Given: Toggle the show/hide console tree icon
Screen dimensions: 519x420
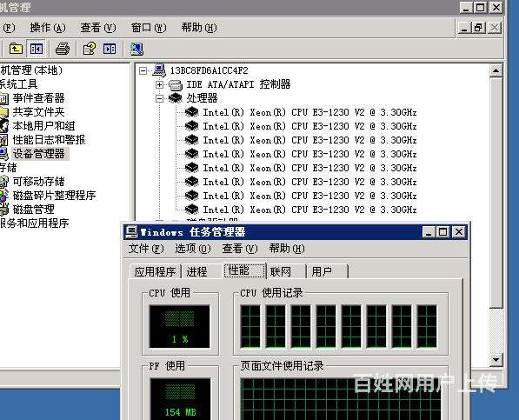Looking at the screenshot, I should pos(37,49).
